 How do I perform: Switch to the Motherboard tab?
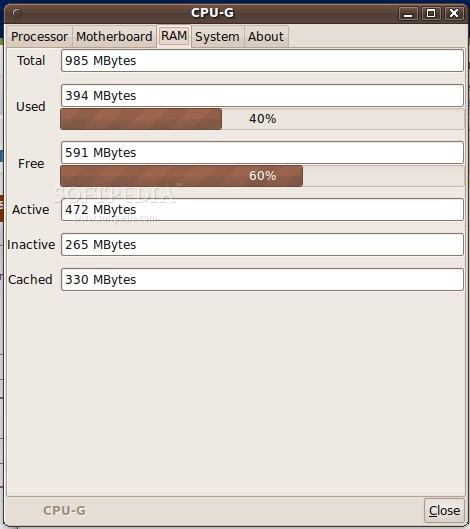pos(114,36)
